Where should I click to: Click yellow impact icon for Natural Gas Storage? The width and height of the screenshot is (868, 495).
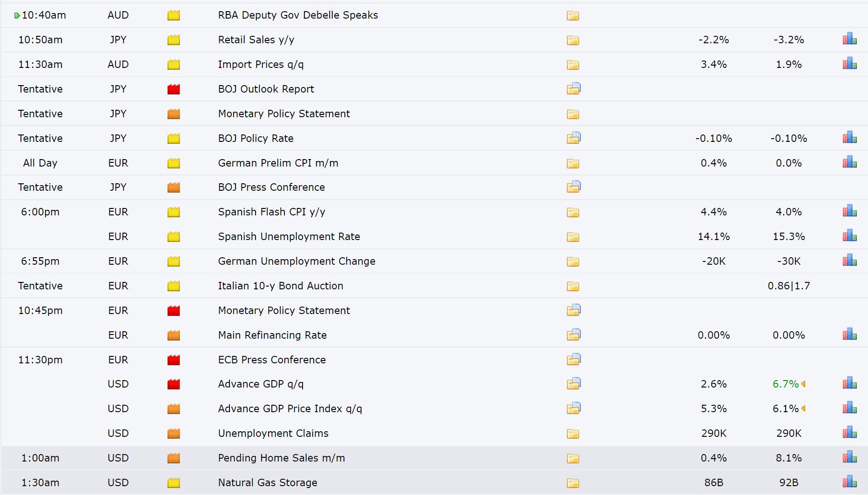[174, 482]
